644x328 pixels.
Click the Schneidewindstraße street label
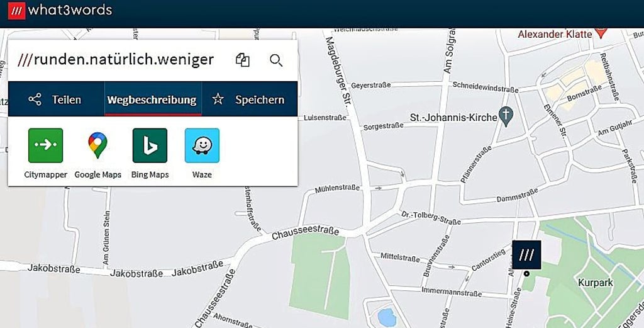485,87
